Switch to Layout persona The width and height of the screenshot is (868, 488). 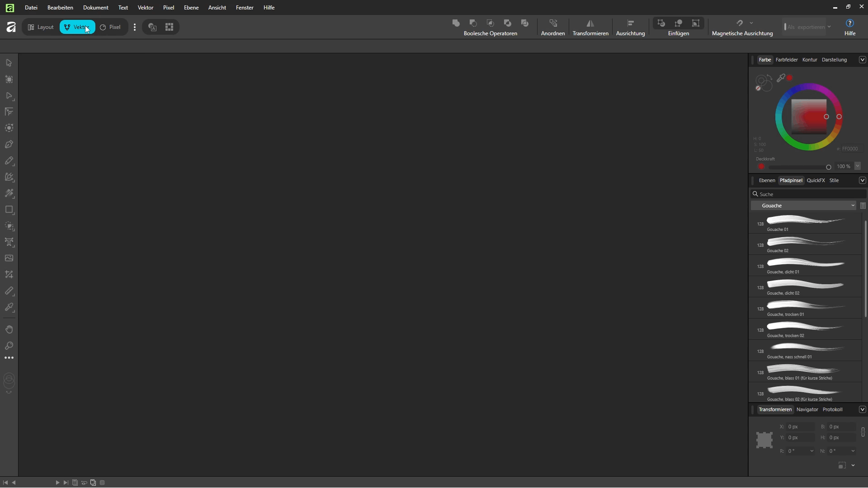tap(41, 27)
